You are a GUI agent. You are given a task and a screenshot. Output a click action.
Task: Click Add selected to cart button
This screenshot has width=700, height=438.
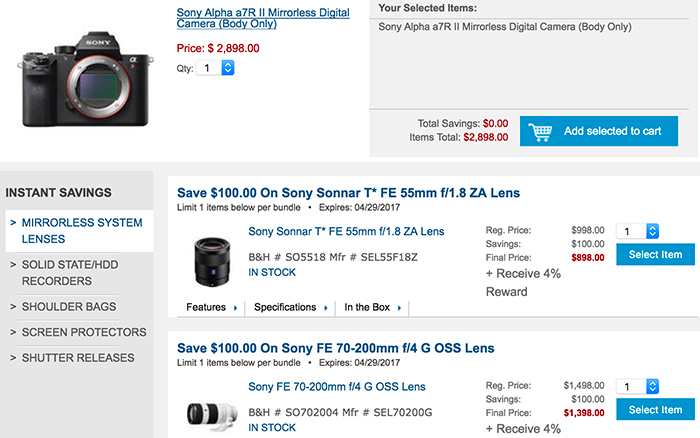599,131
